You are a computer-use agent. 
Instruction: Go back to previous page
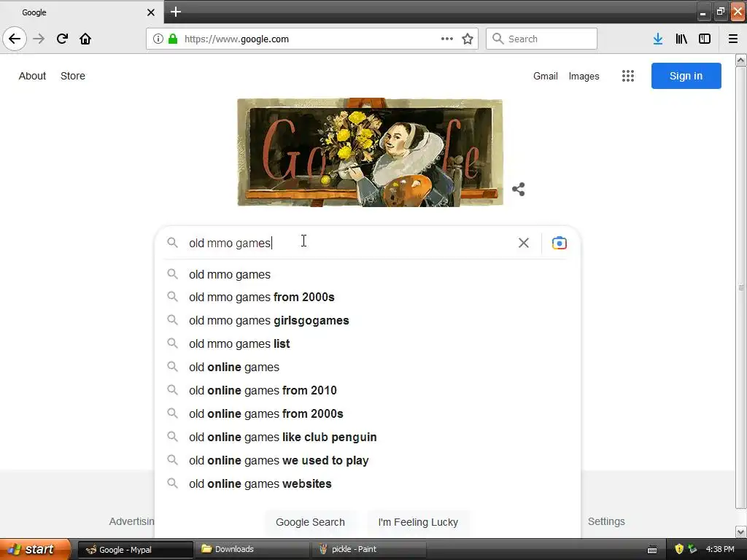click(15, 39)
